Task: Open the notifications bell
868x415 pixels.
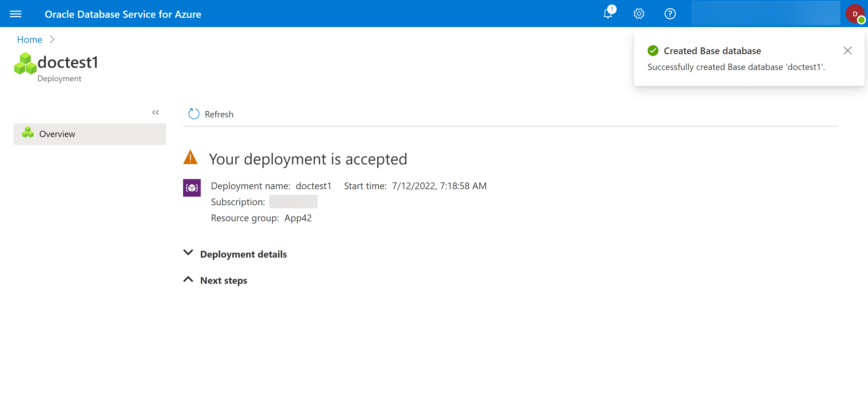Action: pyautogui.click(x=608, y=14)
